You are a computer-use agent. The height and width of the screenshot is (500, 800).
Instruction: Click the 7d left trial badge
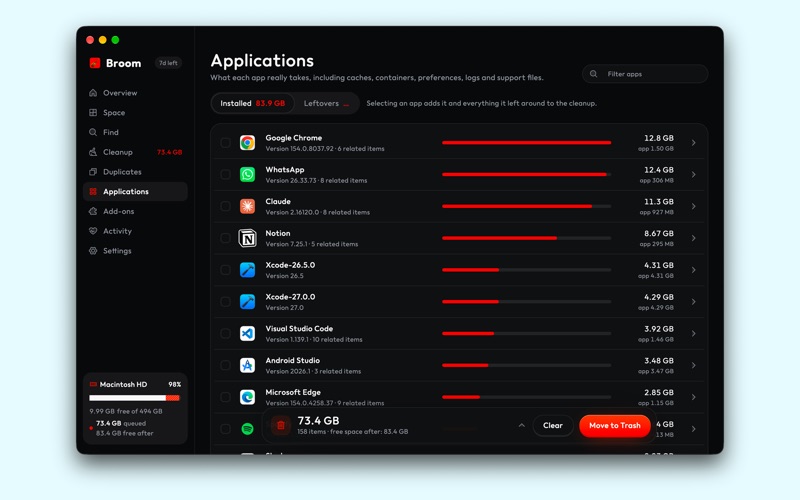pyautogui.click(x=168, y=63)
